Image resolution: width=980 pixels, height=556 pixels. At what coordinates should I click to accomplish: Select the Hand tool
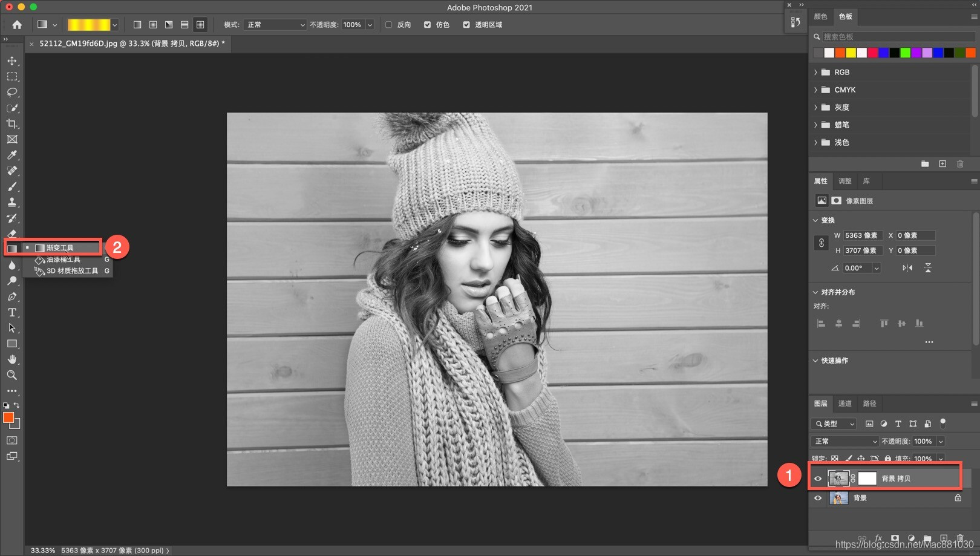[x=12, y=360]
